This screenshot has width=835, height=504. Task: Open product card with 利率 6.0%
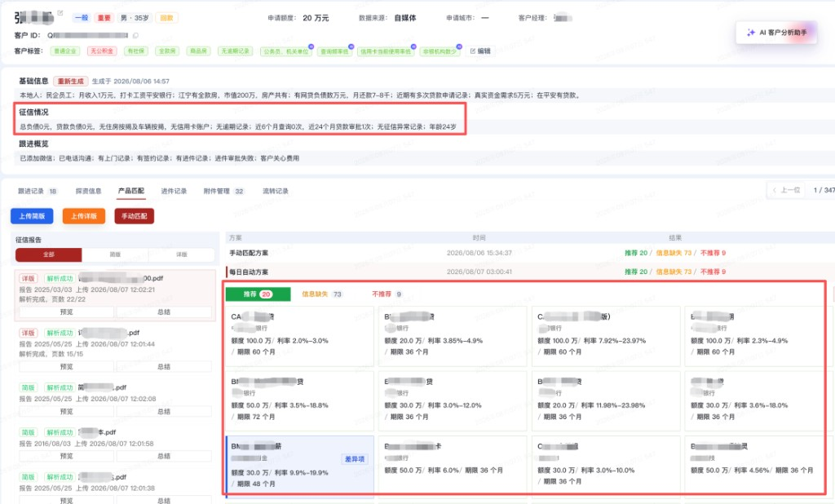453,466
